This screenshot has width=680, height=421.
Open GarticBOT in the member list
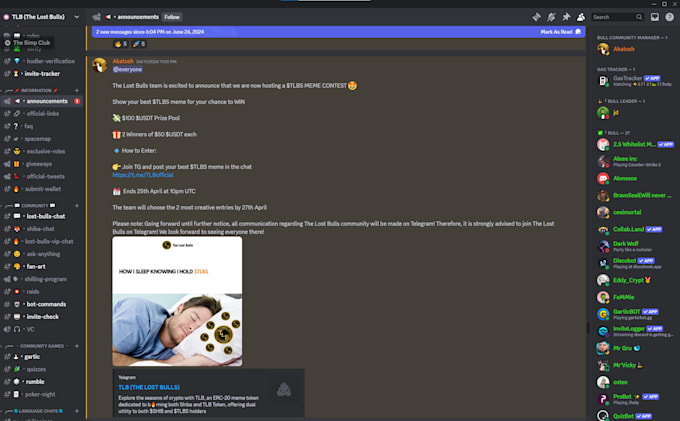(x=635, y=314)
